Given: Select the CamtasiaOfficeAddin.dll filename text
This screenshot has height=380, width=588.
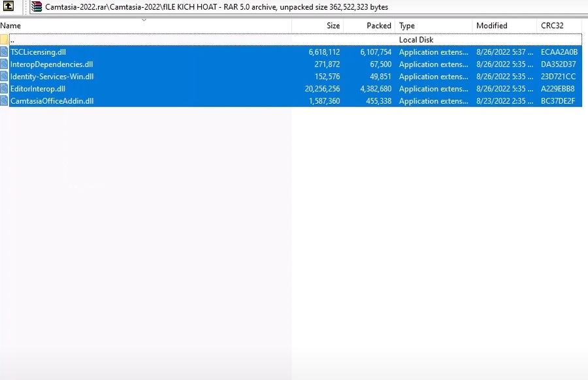Looking at the screenshot, I should pos(52,101).
